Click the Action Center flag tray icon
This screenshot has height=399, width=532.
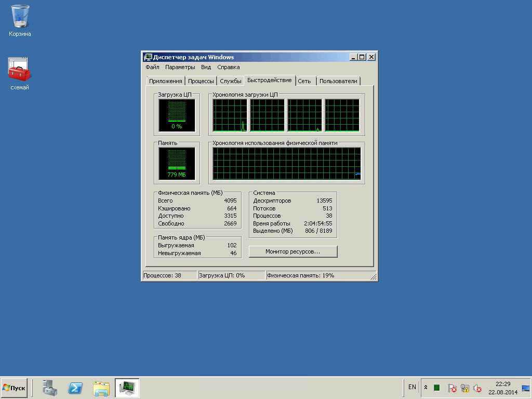click(x=452, y=388)
